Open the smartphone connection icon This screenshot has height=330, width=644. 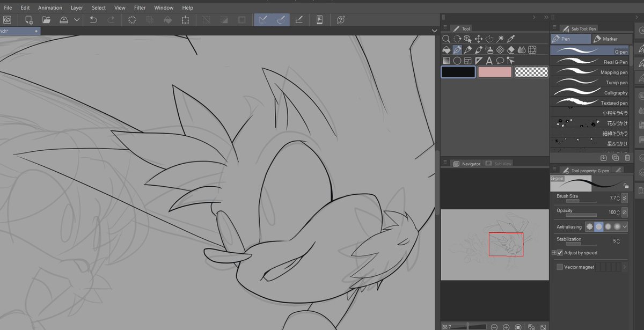[319, 20]
